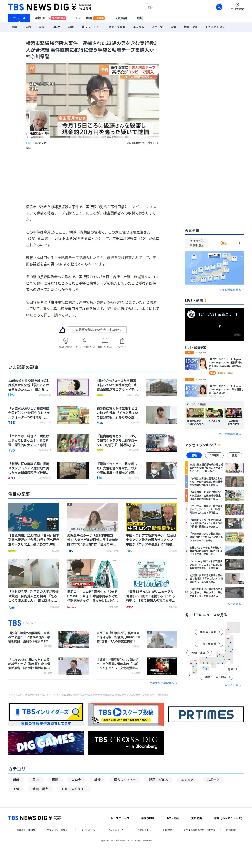Viewport: 252px width, 868px height.
Task: Click the sunny-cloudy Tokyo weather icon
Action: point(224,243)
